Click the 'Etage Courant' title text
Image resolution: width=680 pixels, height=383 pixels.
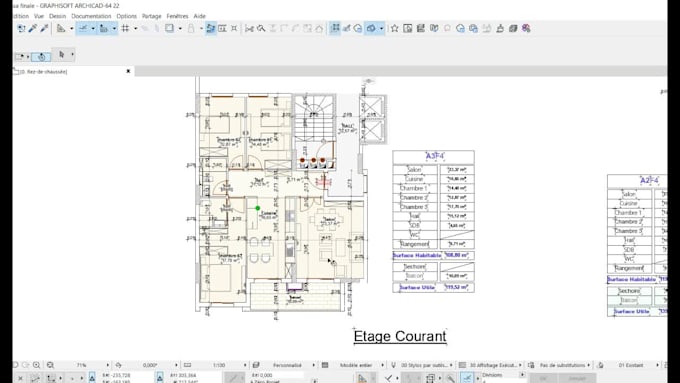(400, 336)
